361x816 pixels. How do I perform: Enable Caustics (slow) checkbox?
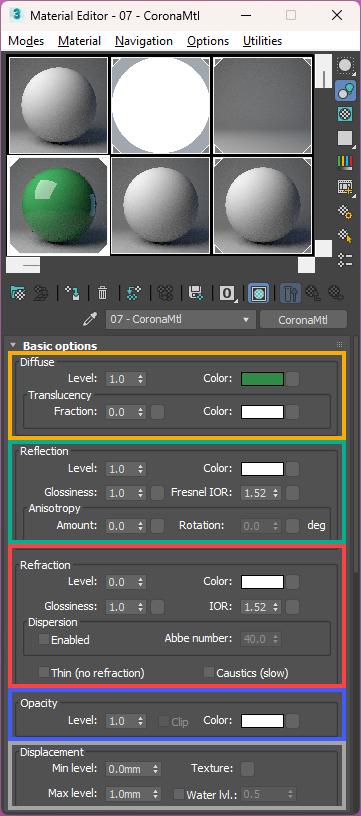pyautogui.click(x=209, y=672)
